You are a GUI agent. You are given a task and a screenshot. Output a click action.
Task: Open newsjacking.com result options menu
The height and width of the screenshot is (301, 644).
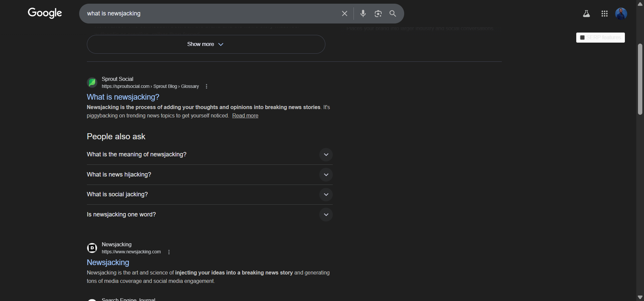169,252
